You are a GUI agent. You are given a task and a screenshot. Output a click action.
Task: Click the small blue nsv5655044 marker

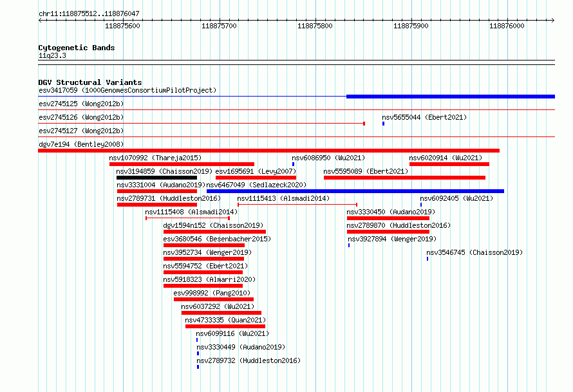click(x=383, y=124)
